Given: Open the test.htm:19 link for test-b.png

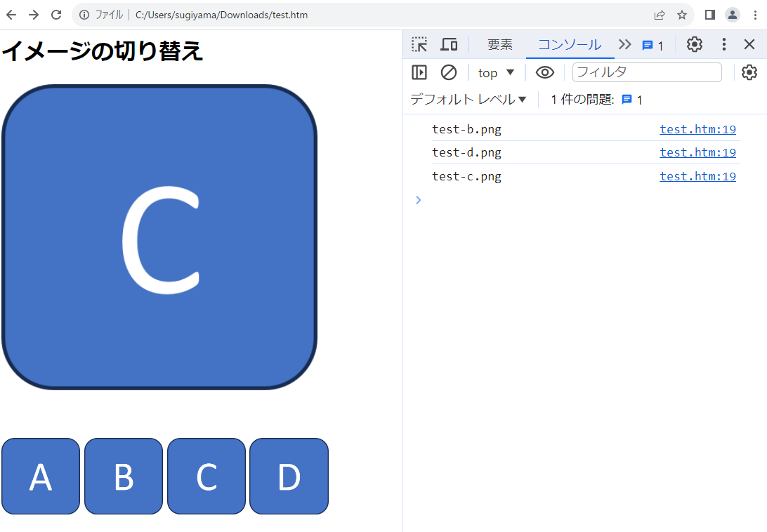Looking at the screenshot, I should click(697, 129).
